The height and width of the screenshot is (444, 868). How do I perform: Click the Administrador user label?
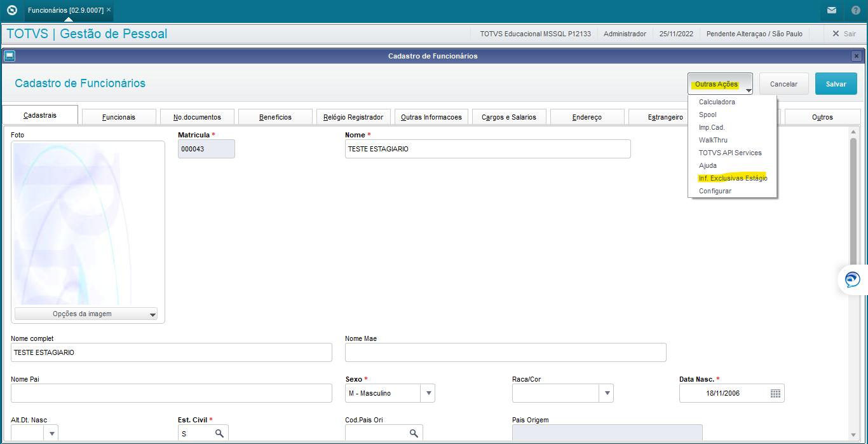click(625, 34)
